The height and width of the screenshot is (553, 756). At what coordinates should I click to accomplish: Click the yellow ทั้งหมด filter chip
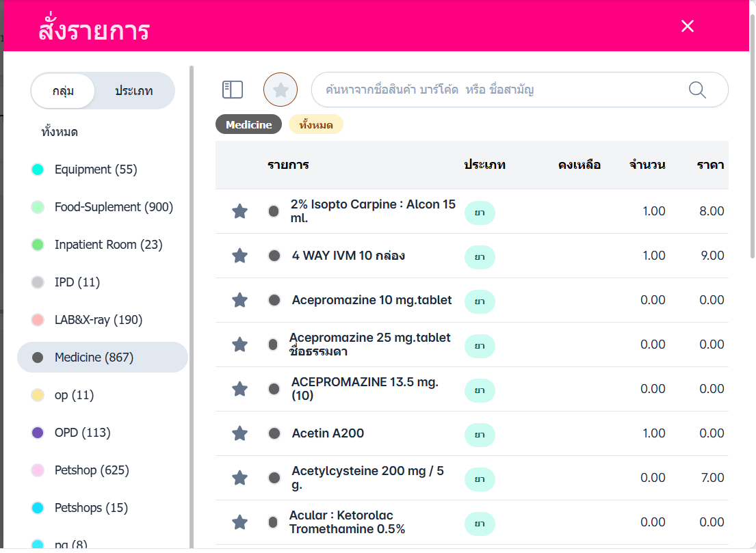coord(316,125)
